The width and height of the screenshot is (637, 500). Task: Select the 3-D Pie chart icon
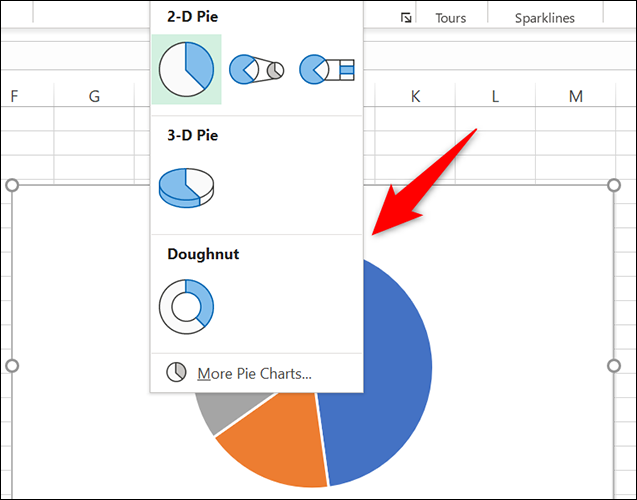coord(187,187)
